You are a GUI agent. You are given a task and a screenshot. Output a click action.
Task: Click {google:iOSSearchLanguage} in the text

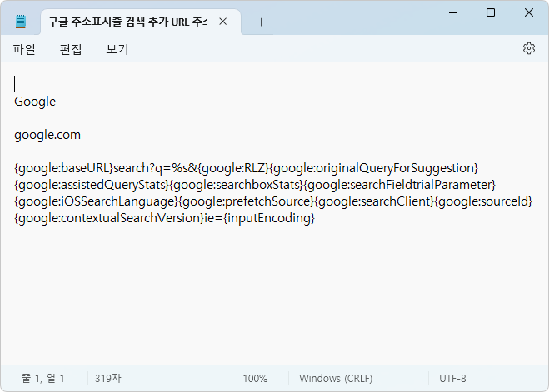point(97,201)
